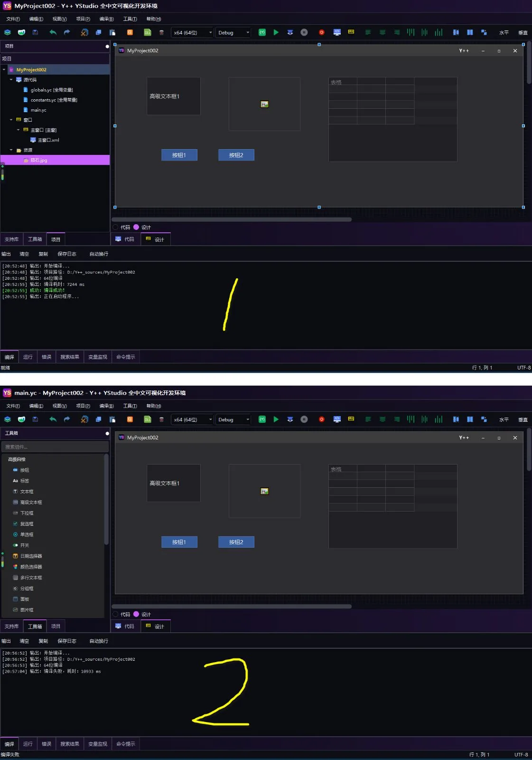
Task: Open the 文件(F) menu in upper window
Action: point(13,19)
